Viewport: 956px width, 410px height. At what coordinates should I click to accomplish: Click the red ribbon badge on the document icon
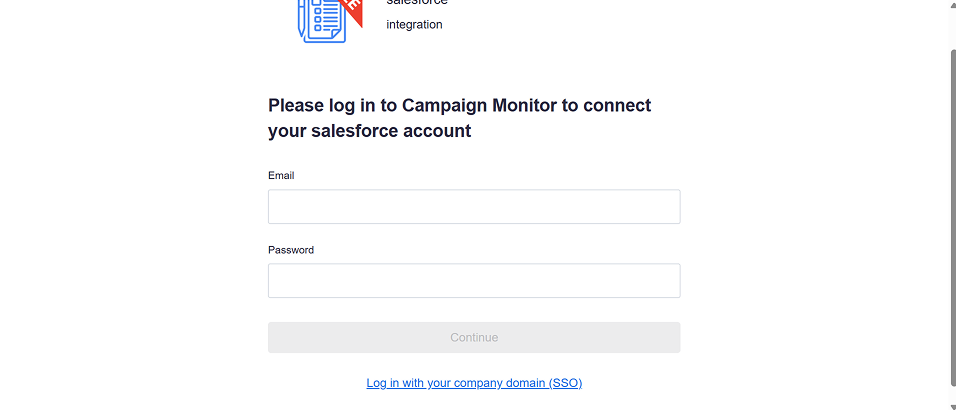pyautogui.click(x=352, y=11)
